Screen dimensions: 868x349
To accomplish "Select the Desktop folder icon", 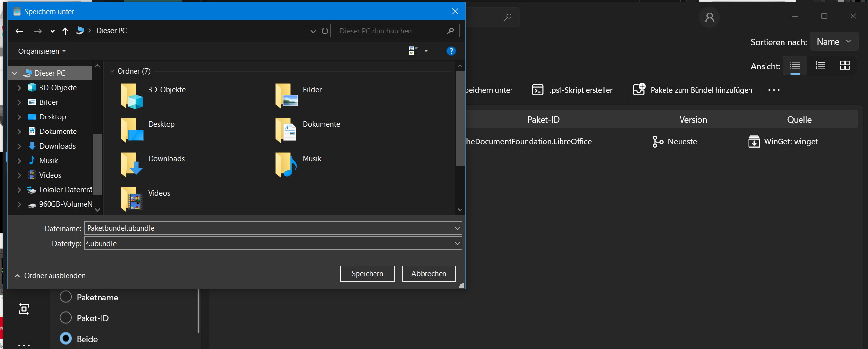I will tap(132, 131).
